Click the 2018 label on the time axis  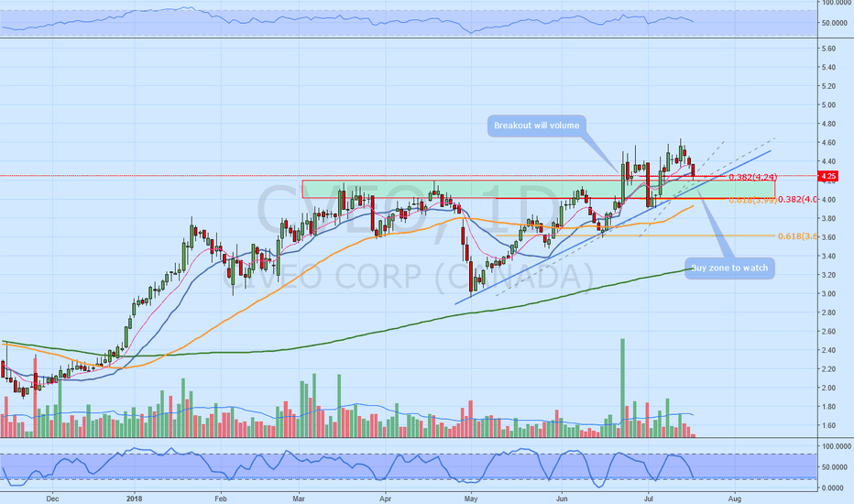click(x=134, y=499)
